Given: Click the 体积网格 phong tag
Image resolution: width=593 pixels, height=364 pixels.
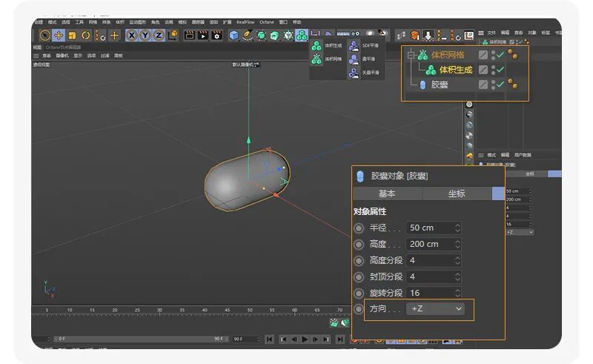Looking at the screenshot, I should pyautogui.click(x=513, y=54).
